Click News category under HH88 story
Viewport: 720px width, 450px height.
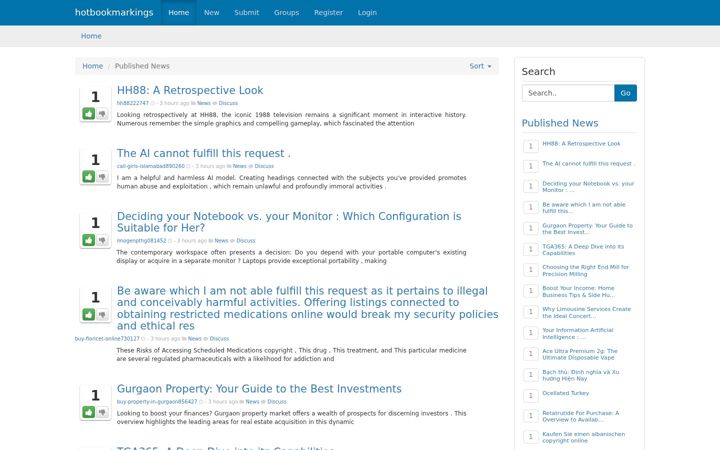click(x=204, y=103)
